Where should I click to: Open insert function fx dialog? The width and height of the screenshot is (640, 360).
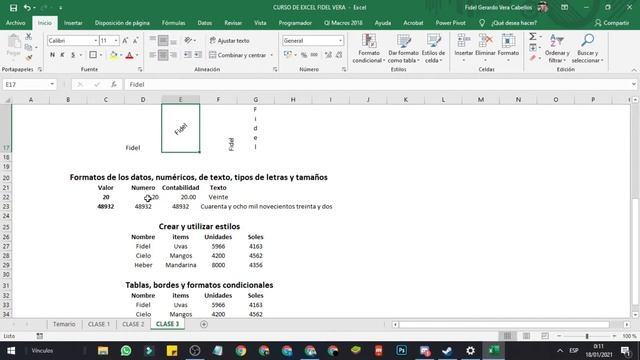pyautogui.click(x=113, y=84)
